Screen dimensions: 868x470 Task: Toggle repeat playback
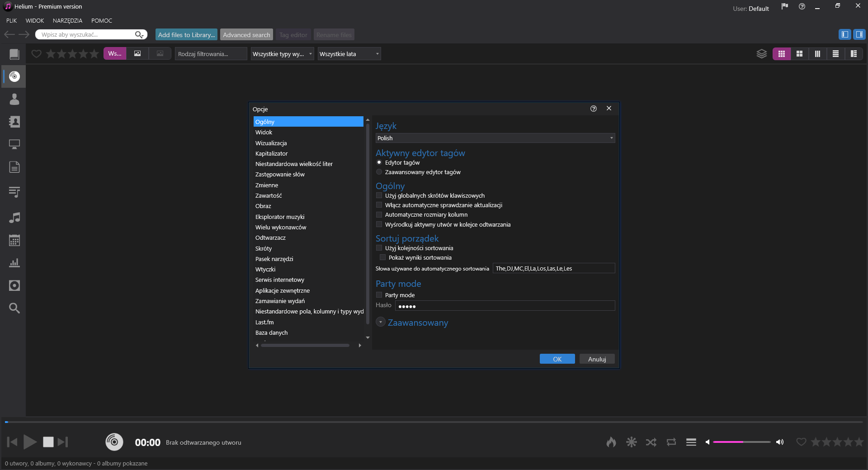click(x=671, y=442)
